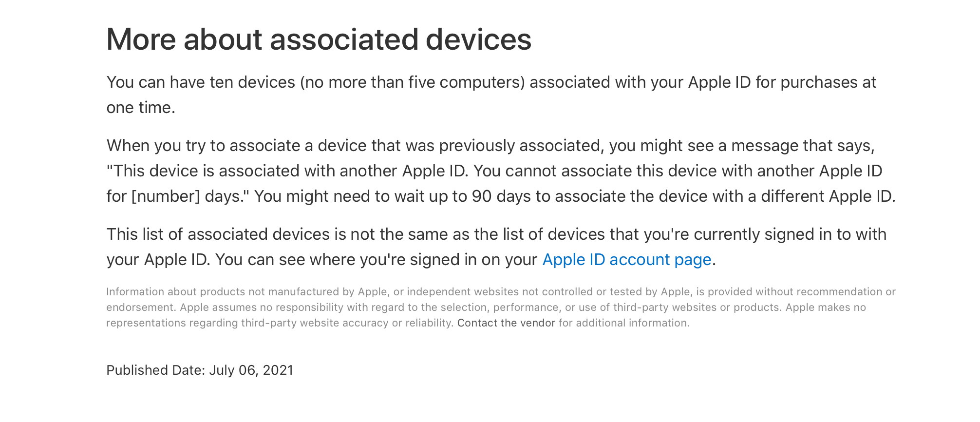Click "for additional information." in the disclaimer
Image resolution: width=980 pixels, height=422 pixels.
pyautogui.click(x=624, y=323)
